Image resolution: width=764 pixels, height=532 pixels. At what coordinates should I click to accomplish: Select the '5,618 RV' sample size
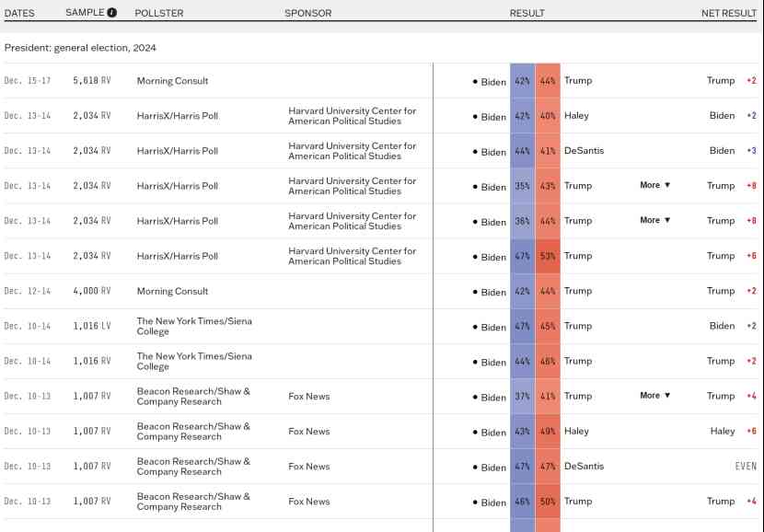coord(92,81)
